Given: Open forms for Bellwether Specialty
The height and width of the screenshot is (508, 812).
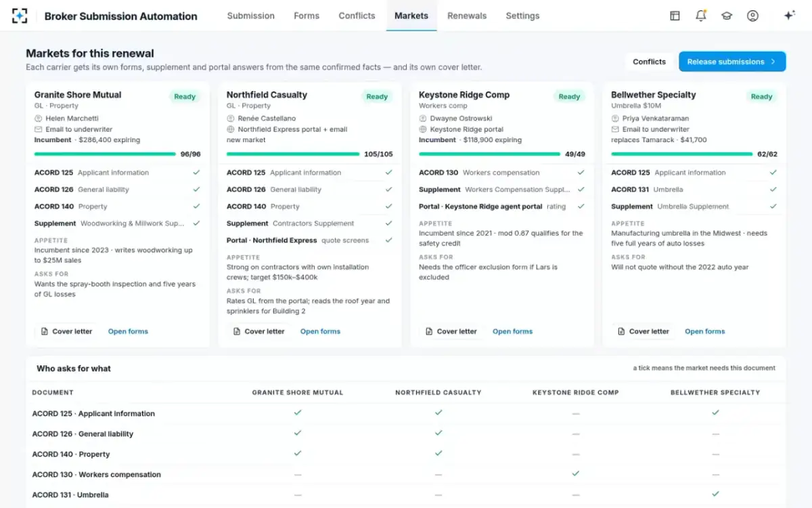Looking at the screenshot, I should [704, 331].
